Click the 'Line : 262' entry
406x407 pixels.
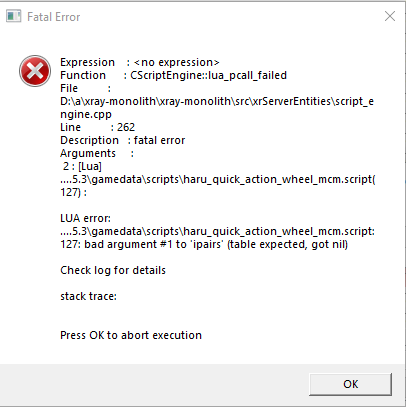[x=98, y=127]
